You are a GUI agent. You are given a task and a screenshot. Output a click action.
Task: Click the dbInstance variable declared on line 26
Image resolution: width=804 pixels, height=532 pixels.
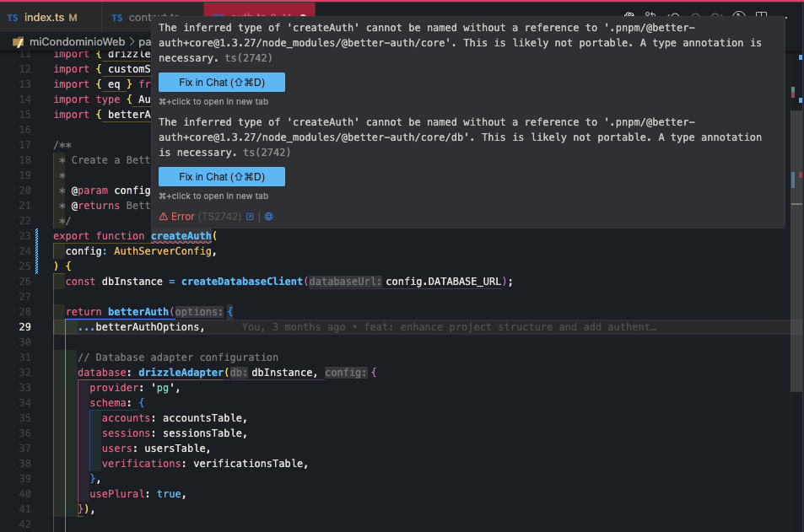pos(132,282)
